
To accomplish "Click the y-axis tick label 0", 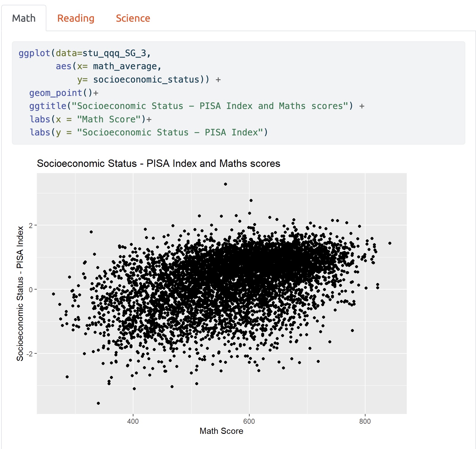I will 31,290.
